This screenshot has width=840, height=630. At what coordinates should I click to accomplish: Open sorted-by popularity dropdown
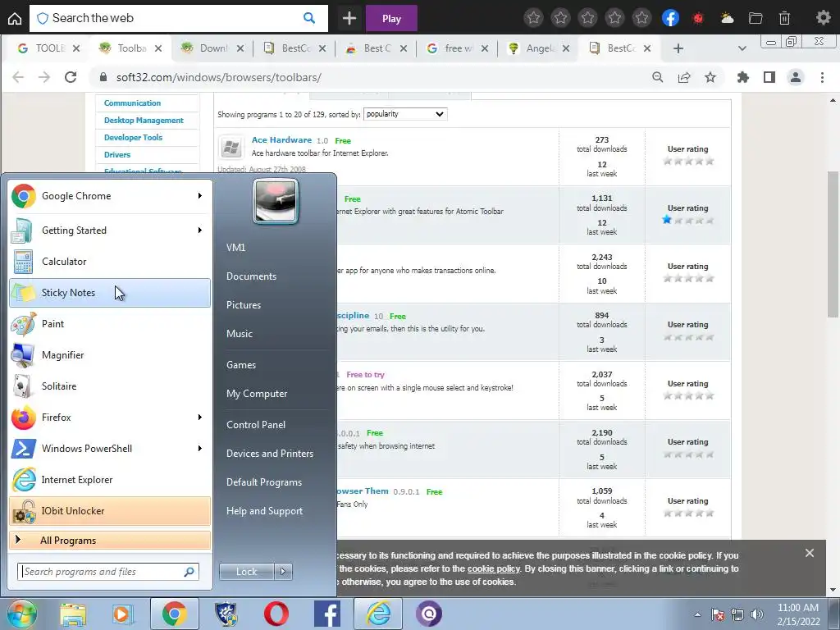pyautogui.click(x=405, y=114)
